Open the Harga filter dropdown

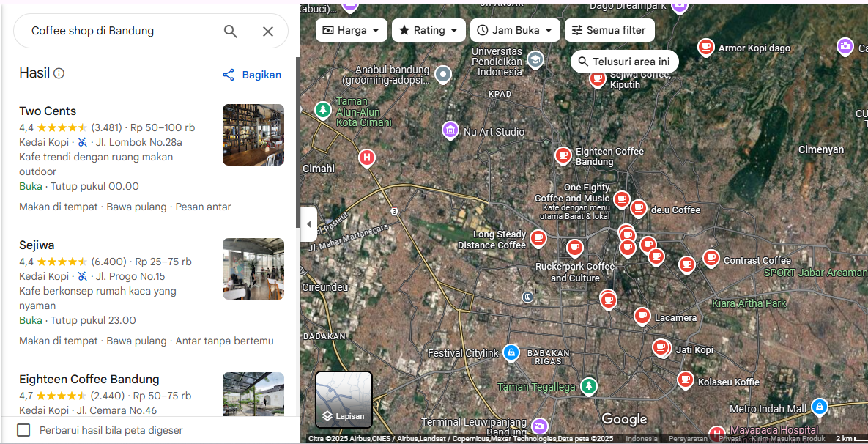coord(351,30)
